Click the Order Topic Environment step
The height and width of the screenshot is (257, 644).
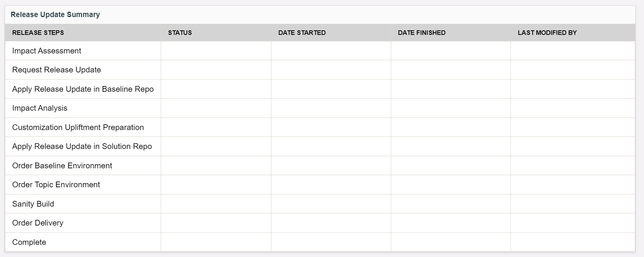(x=56, y=185)
